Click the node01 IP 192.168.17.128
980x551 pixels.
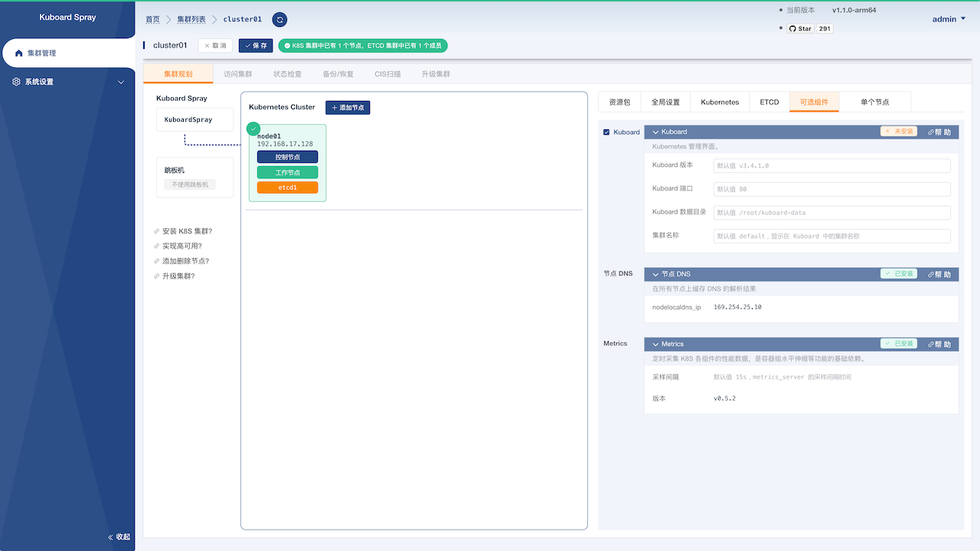285,144
